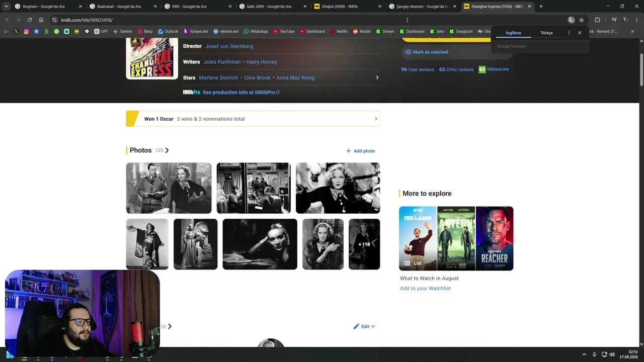Open the Gemini bookmark
644x362 pixels.
tap(123, 31)
